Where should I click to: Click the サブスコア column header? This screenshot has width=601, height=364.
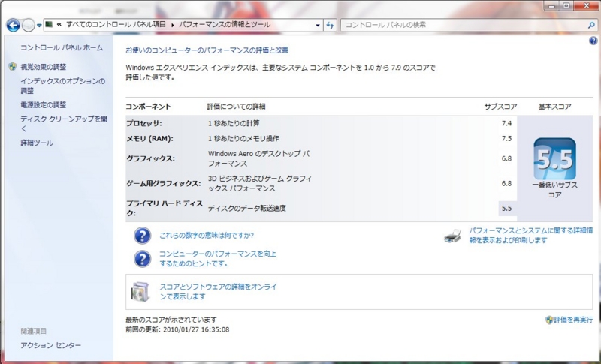[500, 107]
